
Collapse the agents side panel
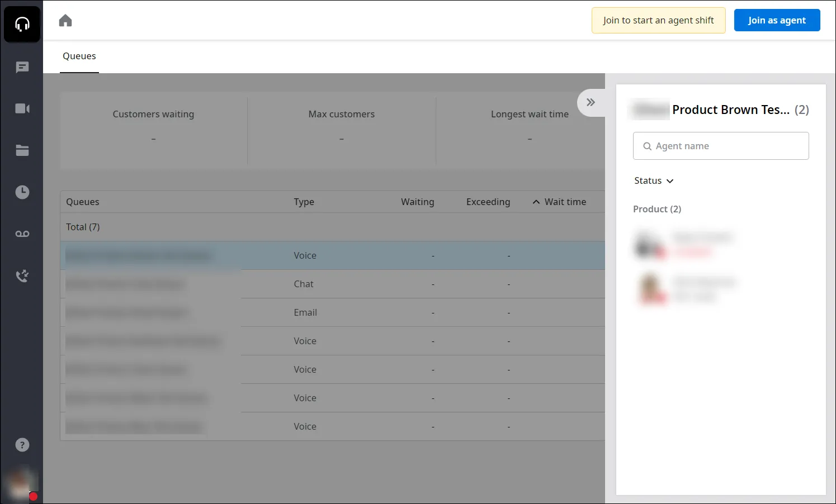(x=591, y=102)
